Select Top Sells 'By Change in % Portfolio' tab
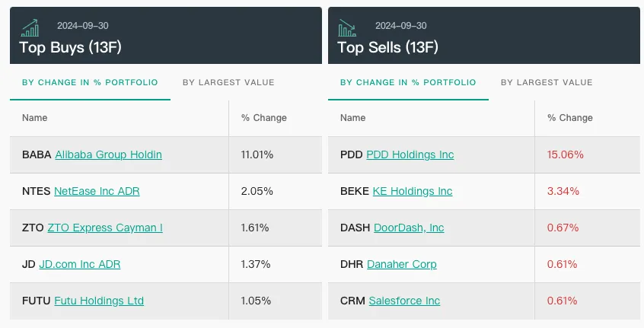 pos(408,82)
